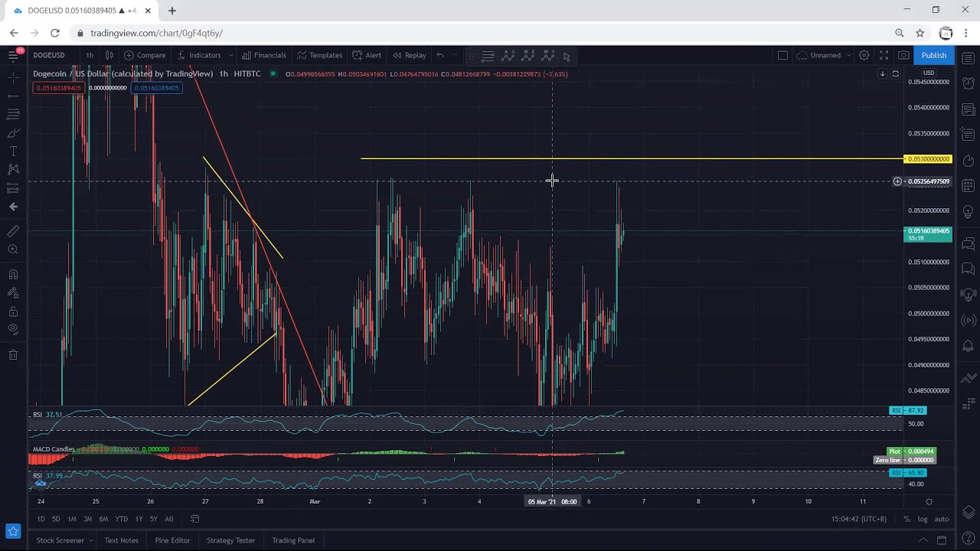Click the undo arrow in top toolbar
Screen dimensions: 980x551
440,55
